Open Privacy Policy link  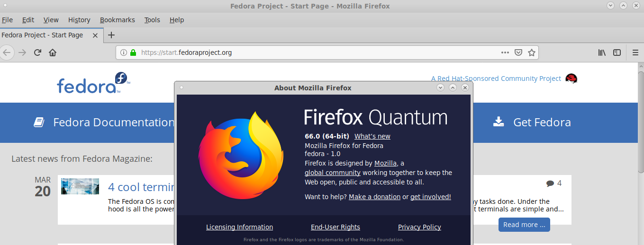tap(419, 227)
